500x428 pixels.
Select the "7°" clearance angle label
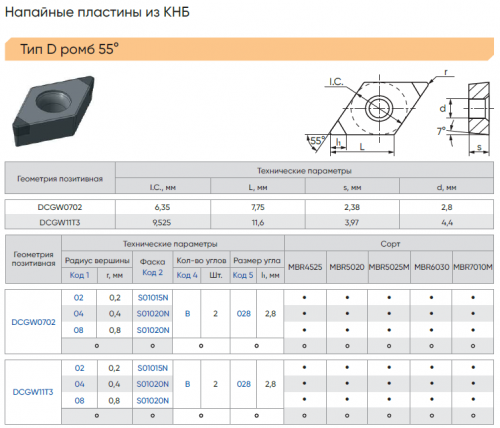coord(441,131)
